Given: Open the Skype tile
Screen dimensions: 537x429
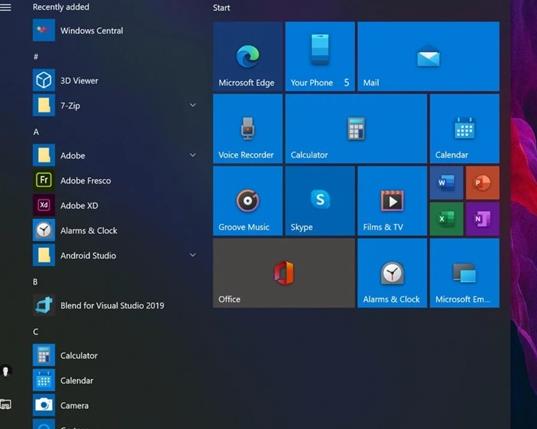Looking at the screenshot, I should point(320,201).
